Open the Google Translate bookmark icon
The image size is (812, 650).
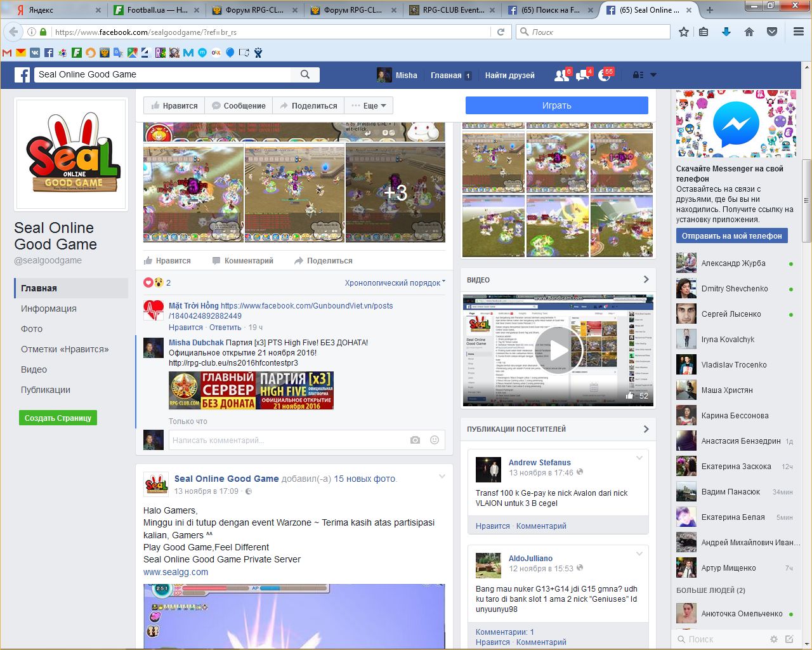(x=118, y=53)
